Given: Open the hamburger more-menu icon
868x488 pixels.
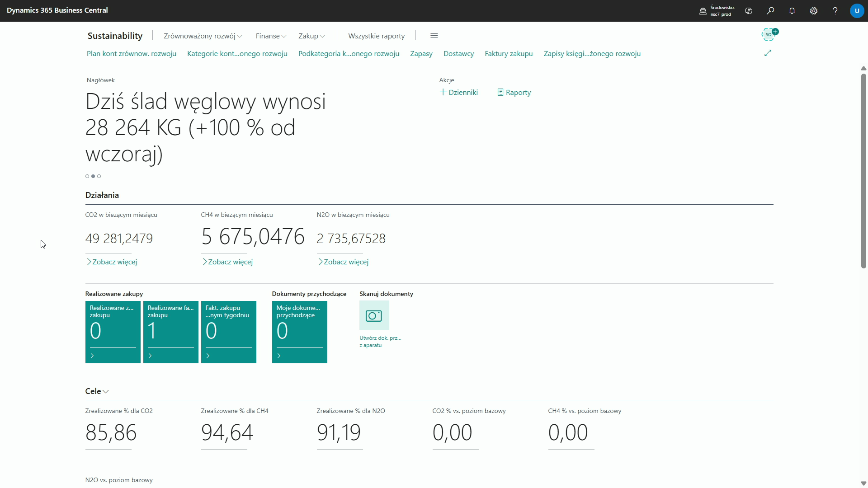Looking at the screenshot, I should 434,36.
